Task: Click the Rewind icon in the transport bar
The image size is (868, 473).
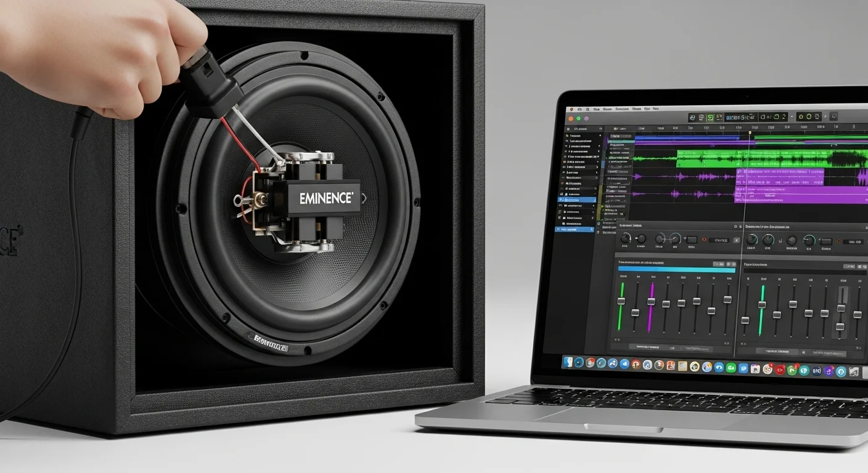Action: pos(693,117)
